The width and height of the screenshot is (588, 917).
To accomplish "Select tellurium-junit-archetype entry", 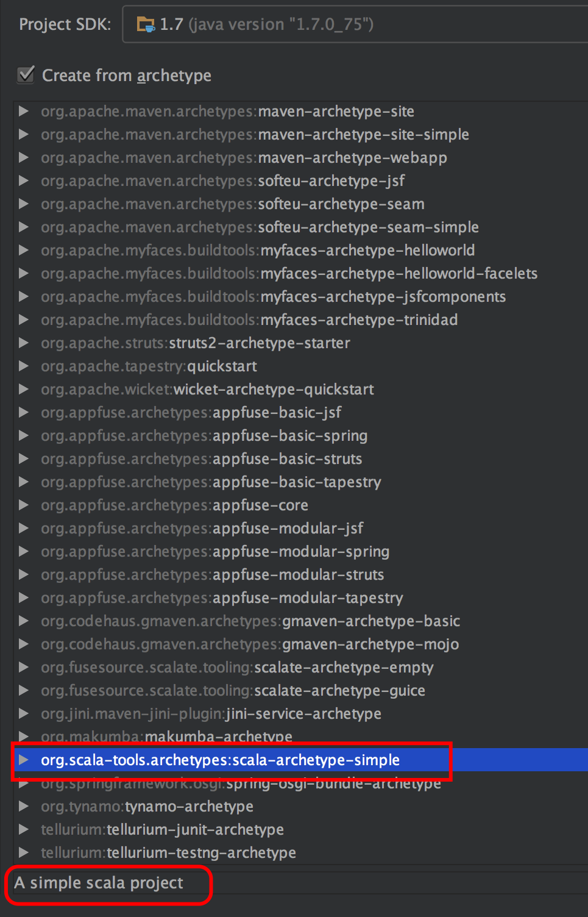I will 163,829.
